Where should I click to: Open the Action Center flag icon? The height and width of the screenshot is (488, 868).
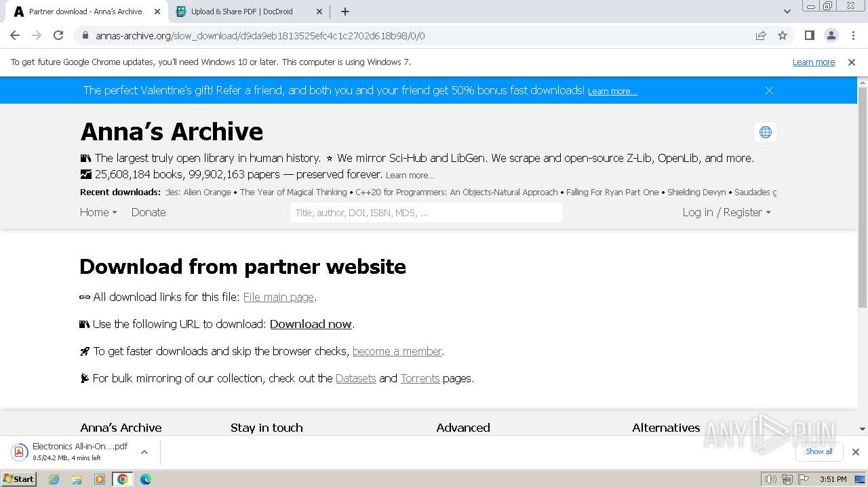[803, 479]
